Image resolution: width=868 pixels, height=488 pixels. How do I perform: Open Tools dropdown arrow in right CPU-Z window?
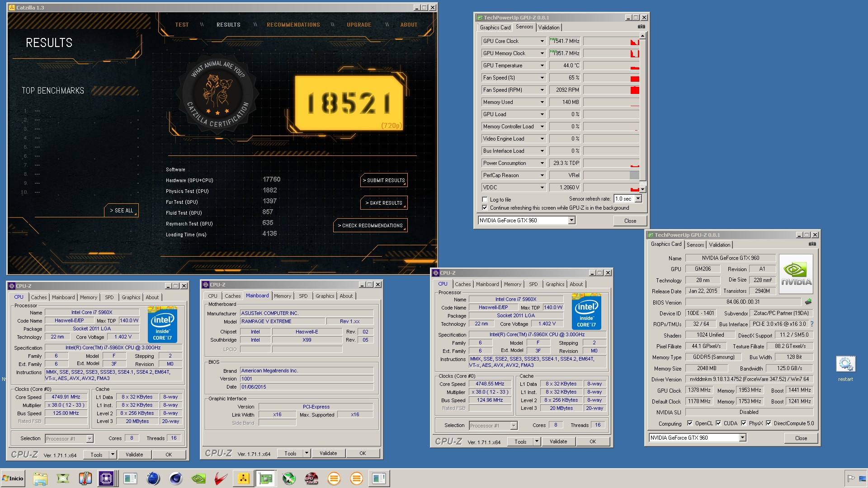click(536, 441)
